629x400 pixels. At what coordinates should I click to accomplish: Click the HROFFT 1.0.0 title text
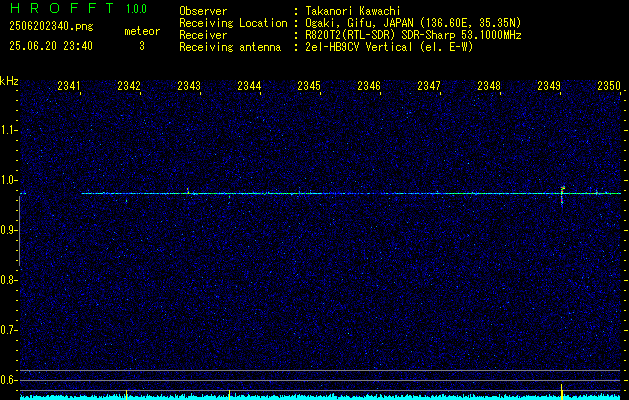point(79,8)
